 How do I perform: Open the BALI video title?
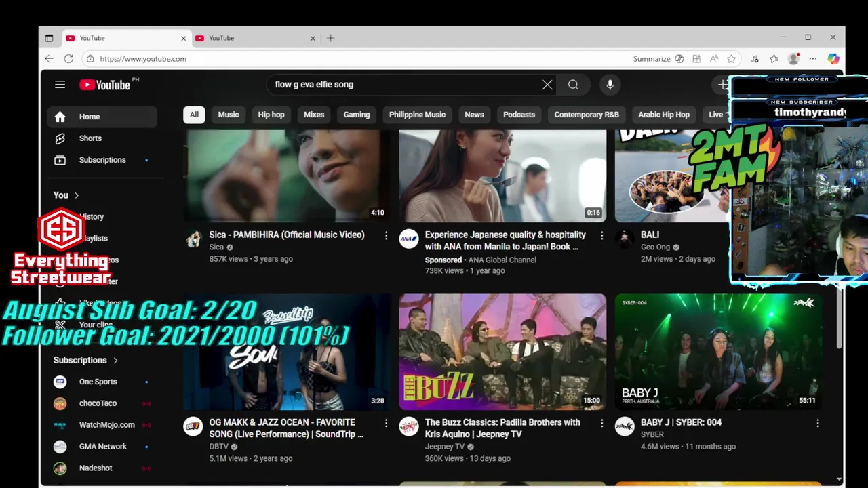650,235
